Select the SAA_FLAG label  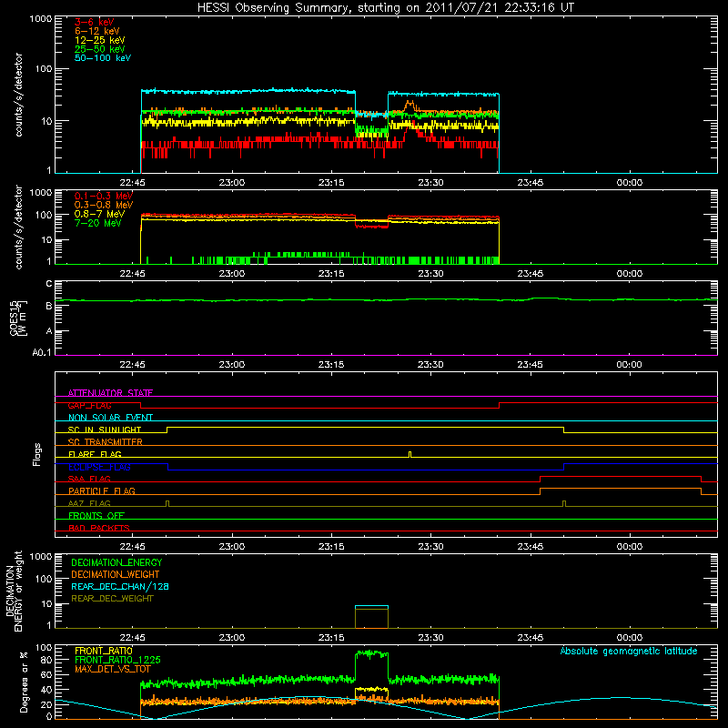tap(89, 479)
